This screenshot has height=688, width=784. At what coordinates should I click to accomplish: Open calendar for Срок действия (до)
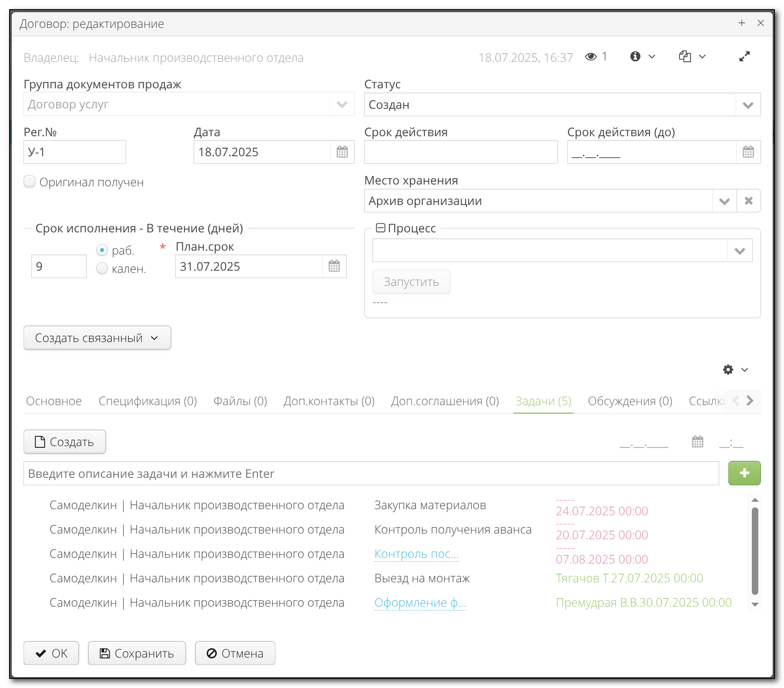coord(747,152)
